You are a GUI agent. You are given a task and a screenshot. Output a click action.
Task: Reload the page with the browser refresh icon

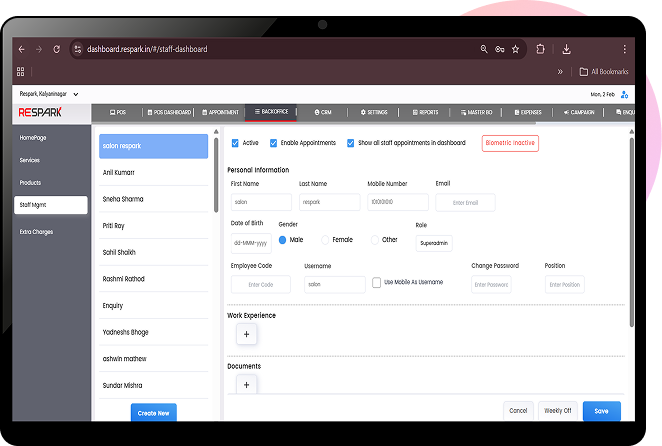[x=56, y=49]
